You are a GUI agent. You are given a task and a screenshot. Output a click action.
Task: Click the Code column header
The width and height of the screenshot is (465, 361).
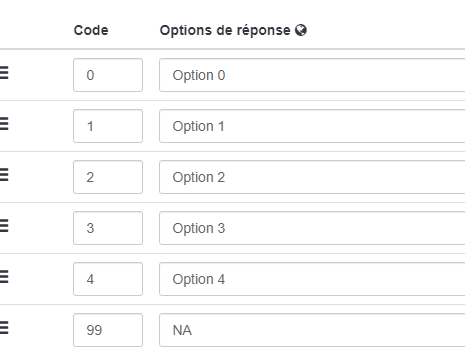pyautogui.click(x=91, y=30)
